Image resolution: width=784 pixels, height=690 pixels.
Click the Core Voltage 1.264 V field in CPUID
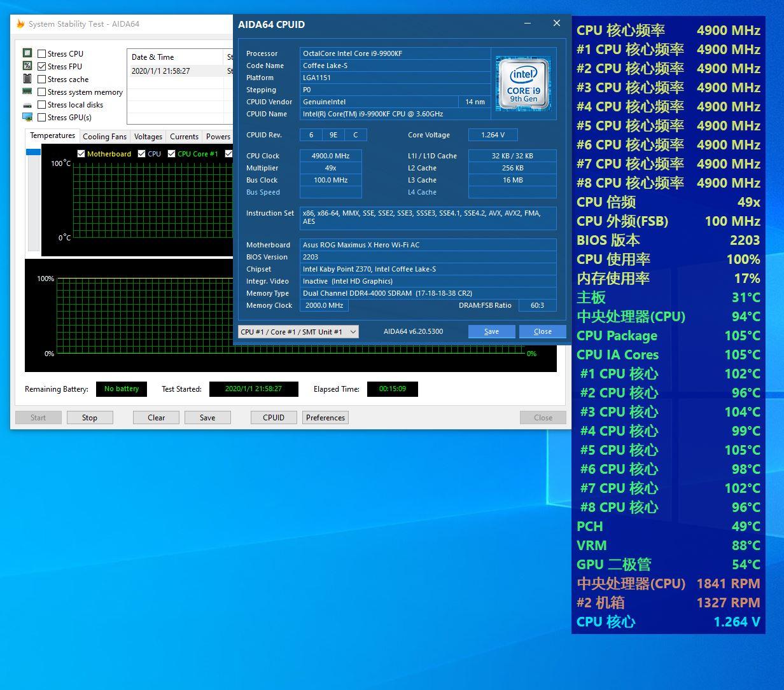[x=493, y=135]
